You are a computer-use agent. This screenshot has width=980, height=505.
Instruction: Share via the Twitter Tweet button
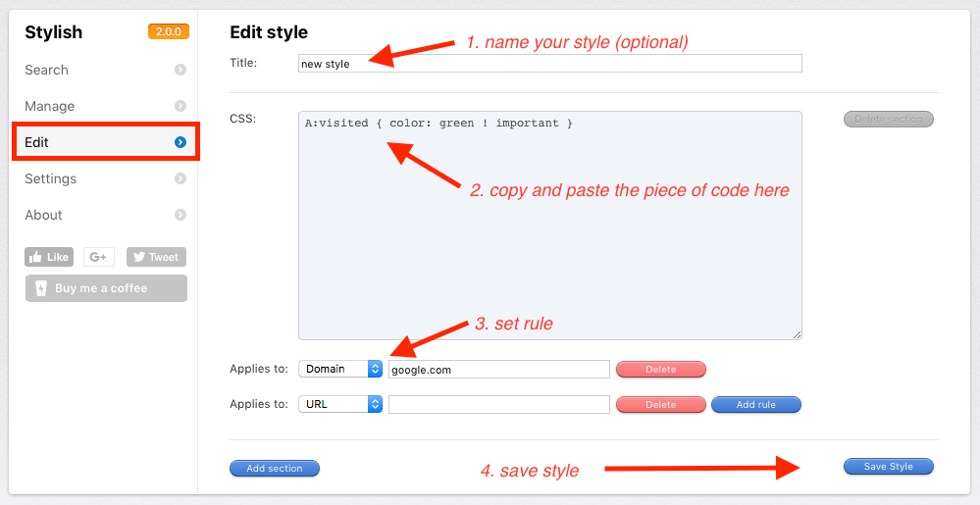(156, 257)
